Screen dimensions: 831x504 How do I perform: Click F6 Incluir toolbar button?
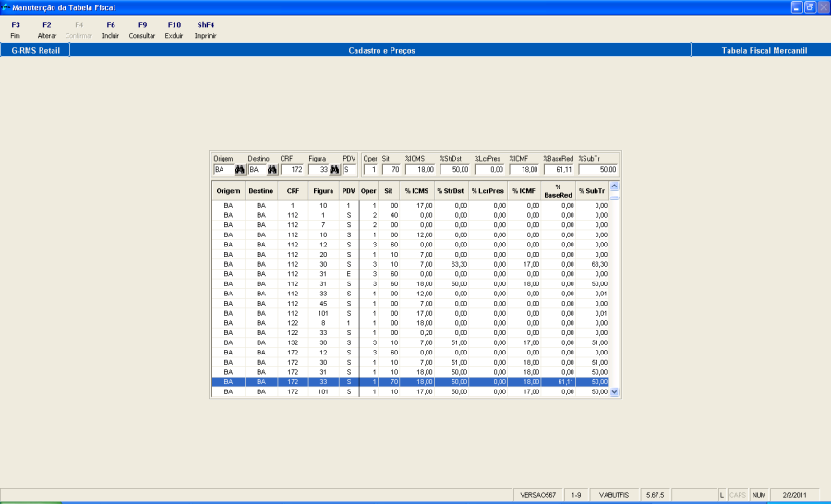pyautogui.click(x=110, y=30)
